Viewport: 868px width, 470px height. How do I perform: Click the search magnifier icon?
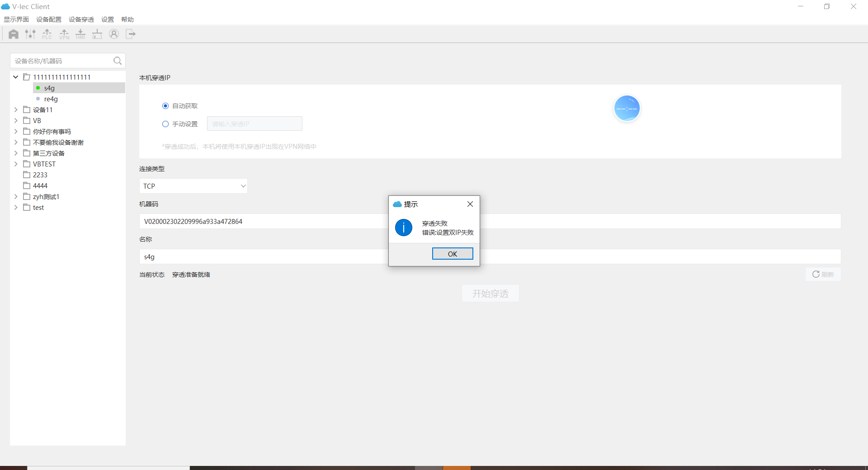tap(118, 61)
